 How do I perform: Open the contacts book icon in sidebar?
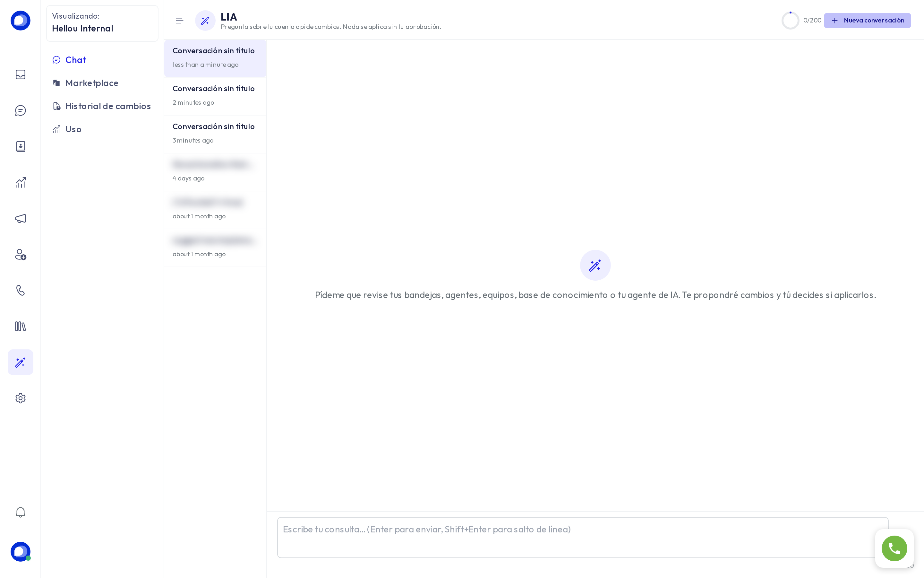pos(20,146)
